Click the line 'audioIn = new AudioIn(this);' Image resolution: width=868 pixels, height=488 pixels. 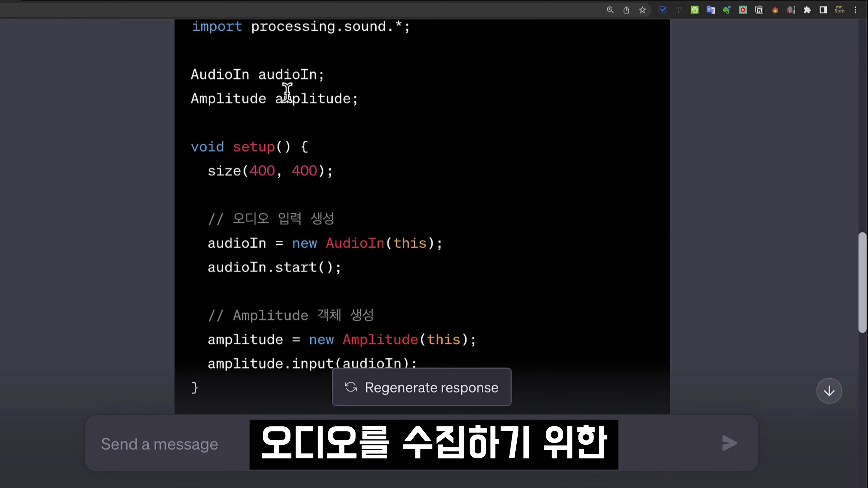coord(325,243)
